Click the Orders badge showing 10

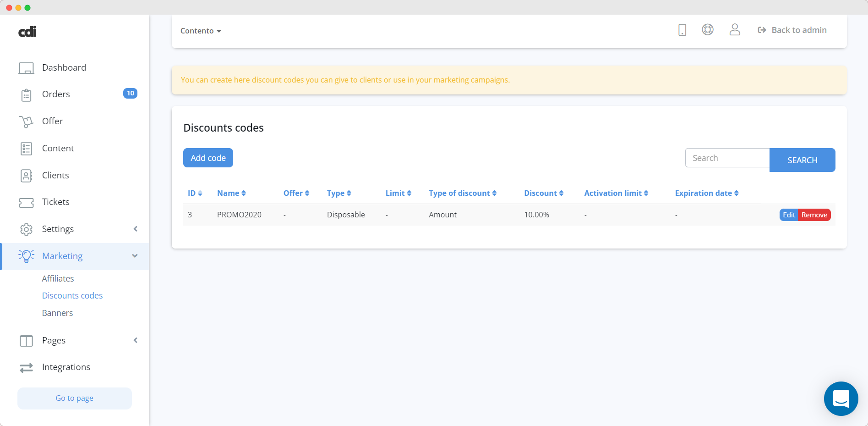[130, 93]
